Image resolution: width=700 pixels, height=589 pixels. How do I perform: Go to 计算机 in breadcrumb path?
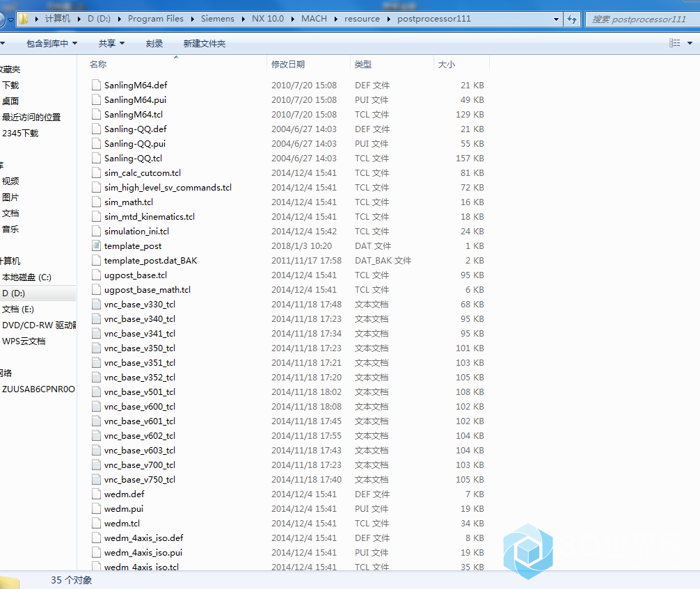pos(58,19)
